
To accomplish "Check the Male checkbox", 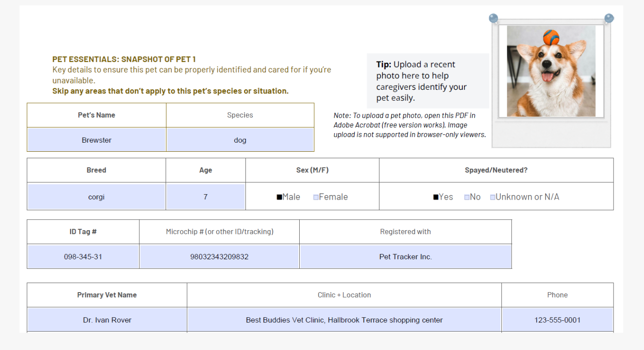I will pos(279,197).
